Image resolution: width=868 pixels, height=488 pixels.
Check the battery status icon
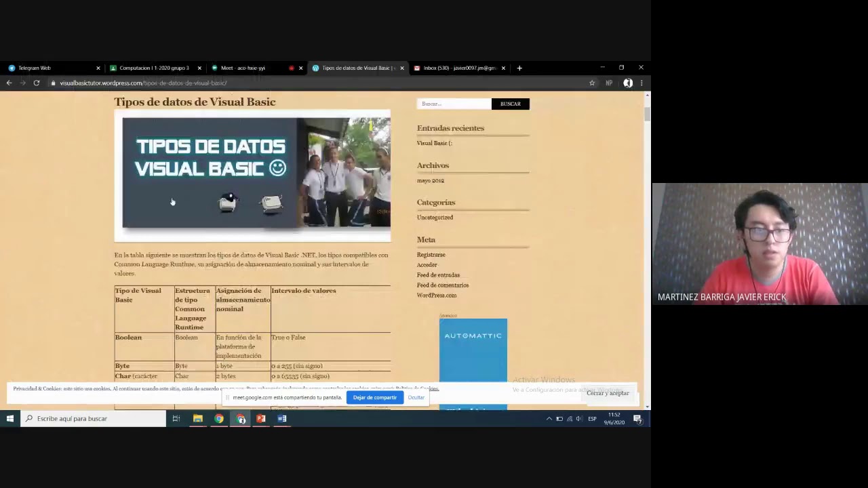559,419
